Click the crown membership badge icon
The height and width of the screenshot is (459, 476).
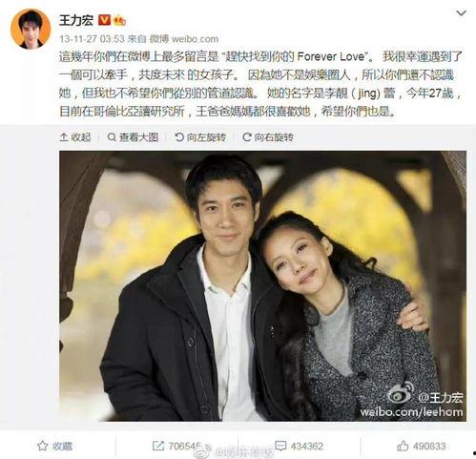pyautogui.click(x=120, y=20)
